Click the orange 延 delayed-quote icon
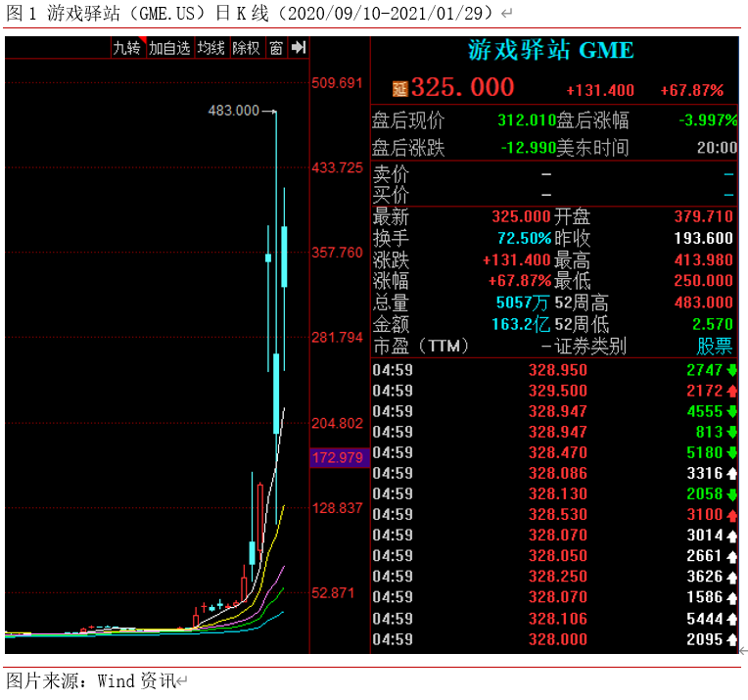The height and width of the screenshot is (700, 748). coord(399,89)
